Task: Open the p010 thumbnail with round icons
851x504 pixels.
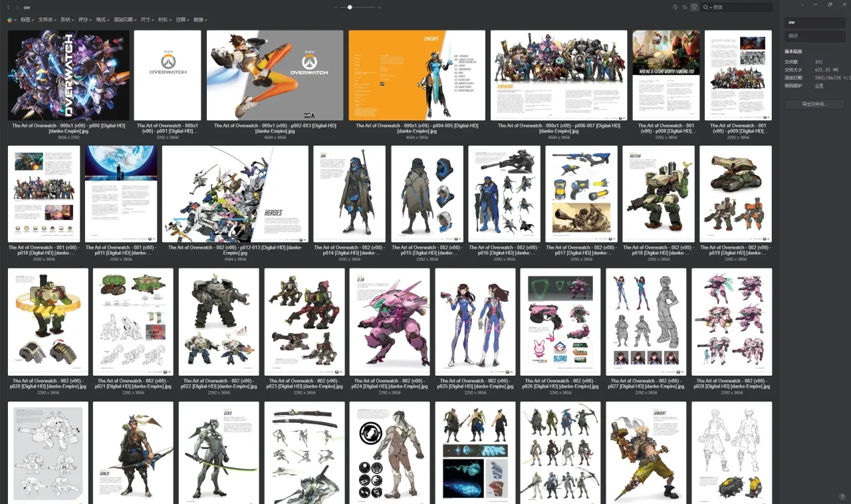Action: [x=44, y=194]
